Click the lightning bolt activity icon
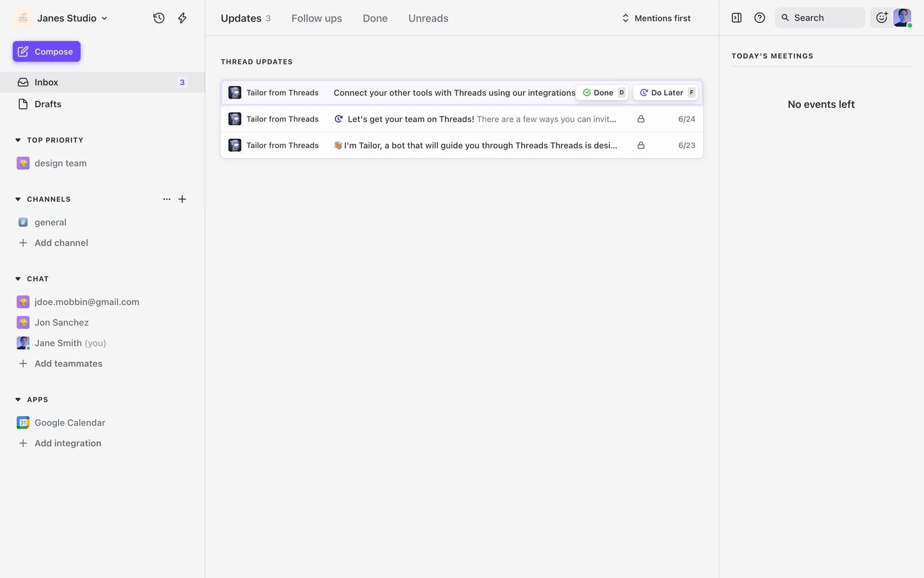The image size is (924, 578). 182,18
